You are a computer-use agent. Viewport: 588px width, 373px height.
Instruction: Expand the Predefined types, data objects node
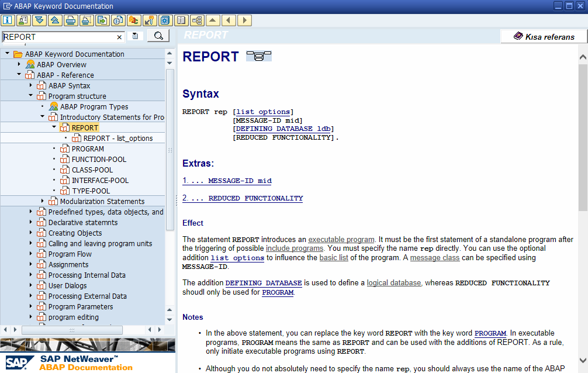(x=31, y=211)
